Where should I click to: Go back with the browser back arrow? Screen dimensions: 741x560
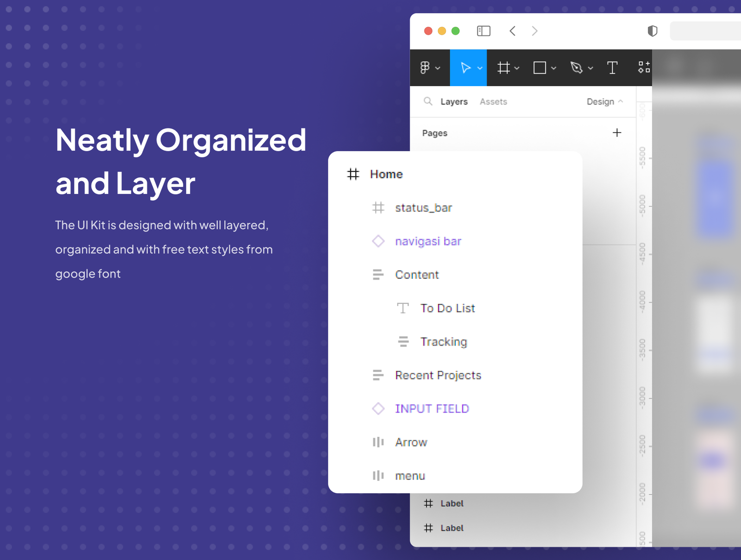512,31
